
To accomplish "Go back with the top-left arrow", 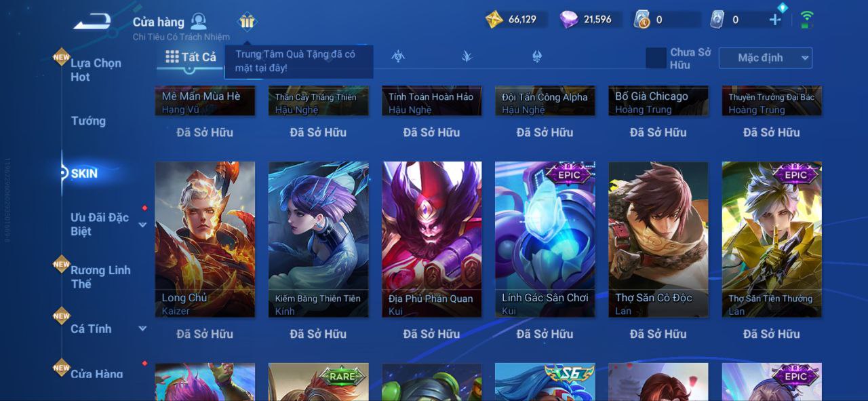I will pos(92,22).
